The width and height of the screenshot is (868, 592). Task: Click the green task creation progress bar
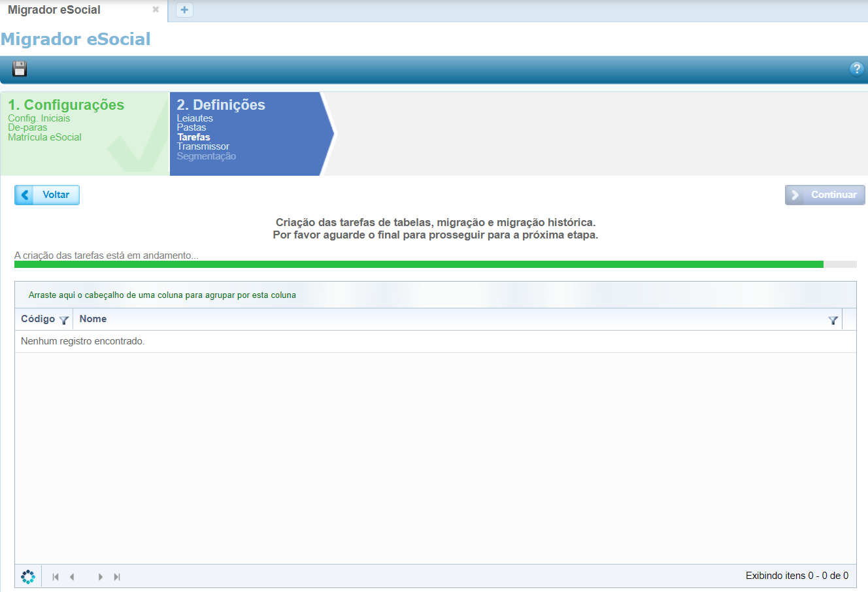coord(418,265)
